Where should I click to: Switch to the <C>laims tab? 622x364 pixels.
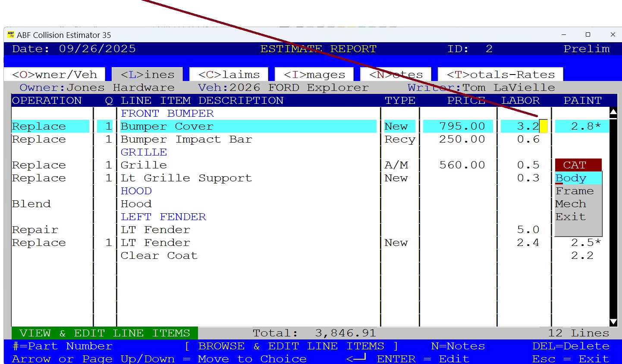(229, 74)
